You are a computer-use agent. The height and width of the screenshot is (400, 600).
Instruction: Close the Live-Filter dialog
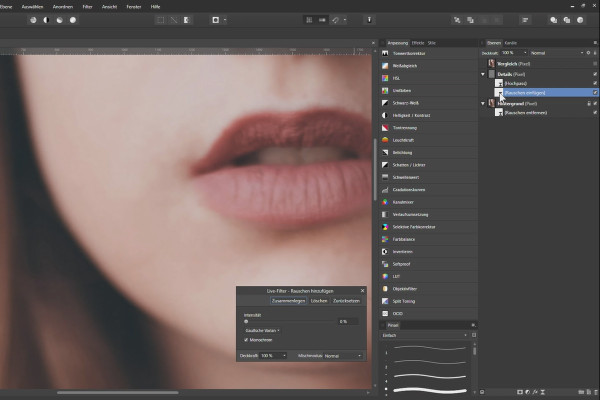point(362,291)
